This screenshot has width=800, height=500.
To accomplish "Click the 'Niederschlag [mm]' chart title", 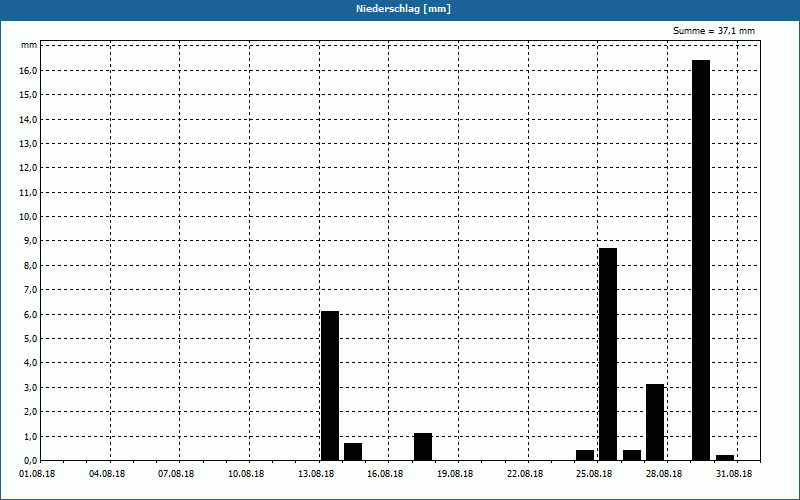I will 403,9.
